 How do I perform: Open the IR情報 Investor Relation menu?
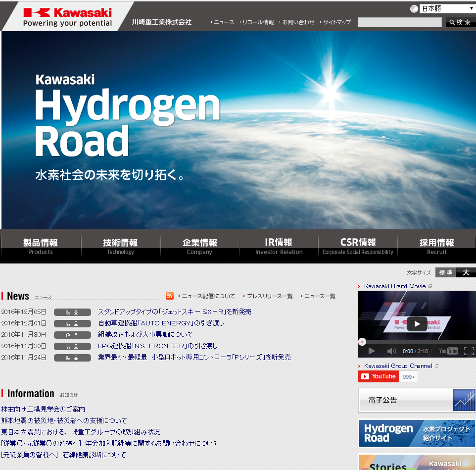(x=279, y=247)
